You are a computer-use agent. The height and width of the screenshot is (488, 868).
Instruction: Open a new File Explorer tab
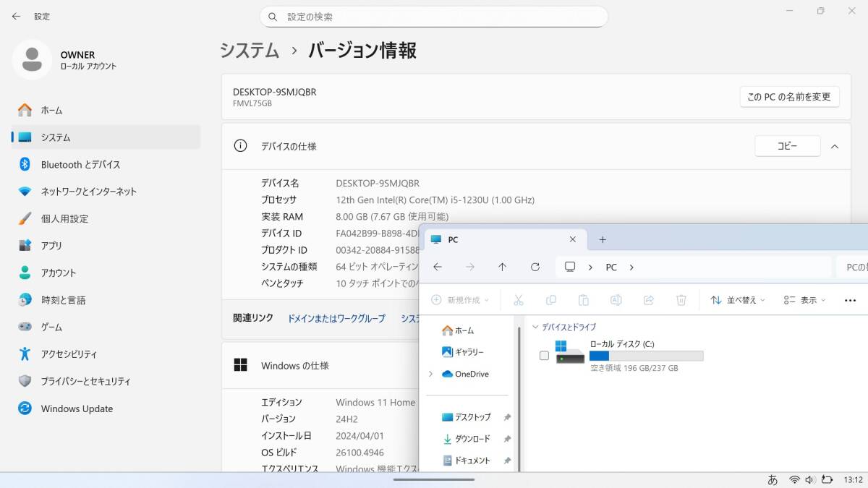tap(603, 239)
